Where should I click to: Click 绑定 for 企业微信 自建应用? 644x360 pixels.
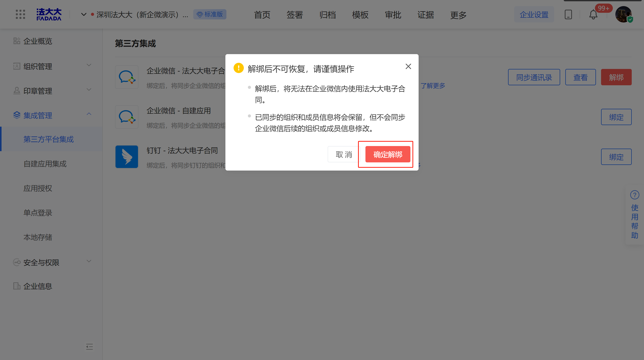616,117
